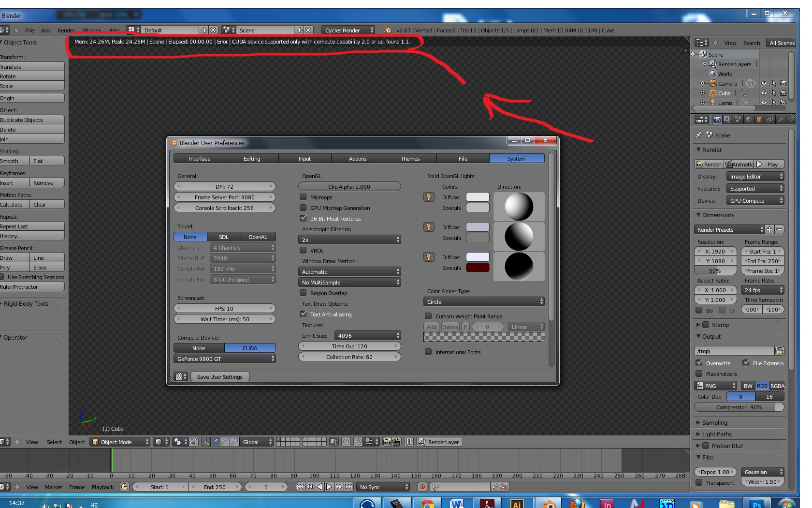Open the World properties globe icon

pos(749,120)
